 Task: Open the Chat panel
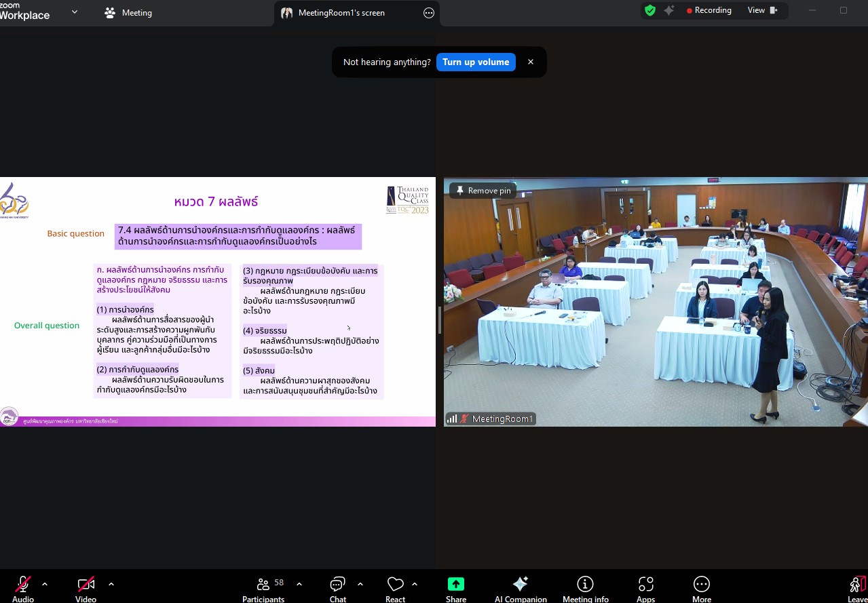click(337, 585)
